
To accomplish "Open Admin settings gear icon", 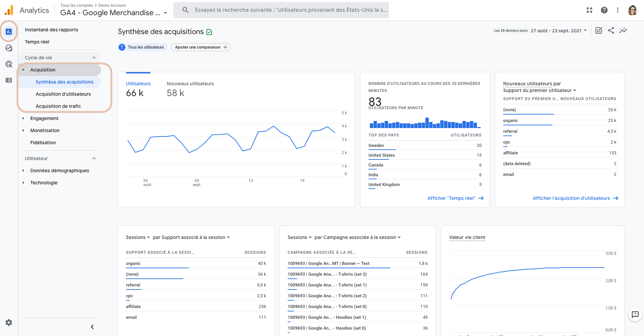I will [9, 323].
